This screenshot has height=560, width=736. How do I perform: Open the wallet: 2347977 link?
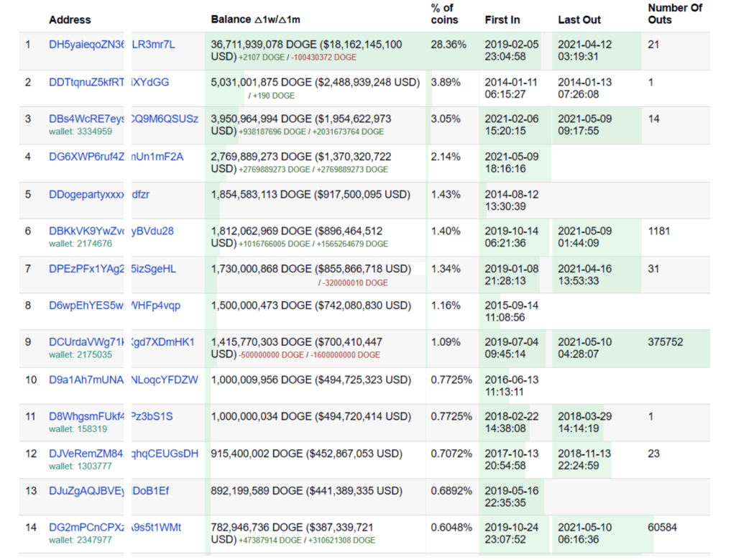coord(80,541)
